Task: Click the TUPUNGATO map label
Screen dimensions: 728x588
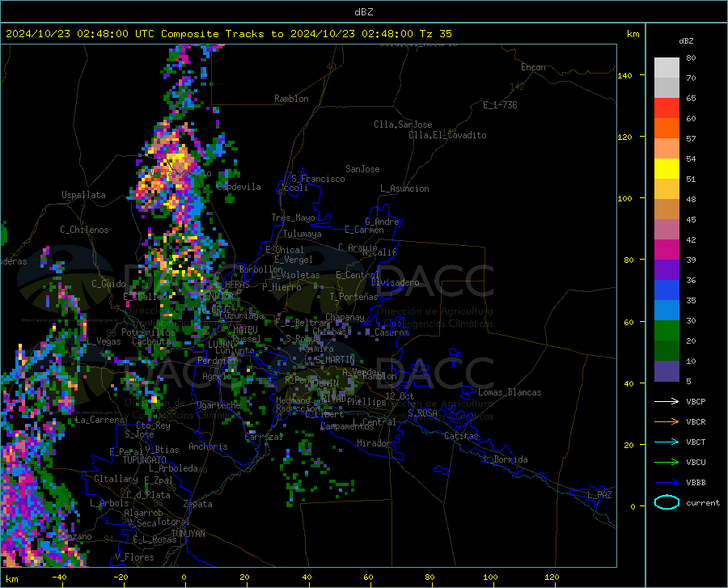Action: pos(145,460)
